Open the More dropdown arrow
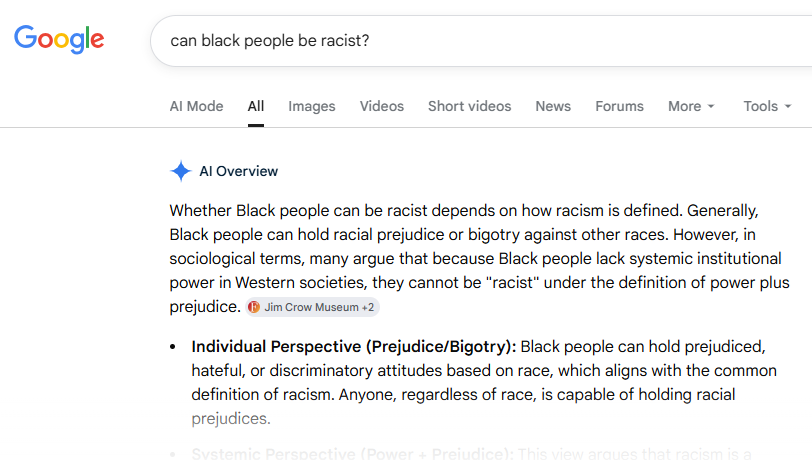812x460 pixels. [x=711, y=106]
